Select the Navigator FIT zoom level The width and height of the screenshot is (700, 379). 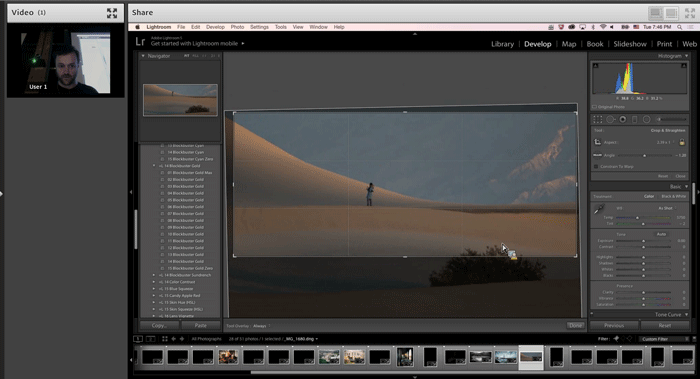[x=187, y=56]
